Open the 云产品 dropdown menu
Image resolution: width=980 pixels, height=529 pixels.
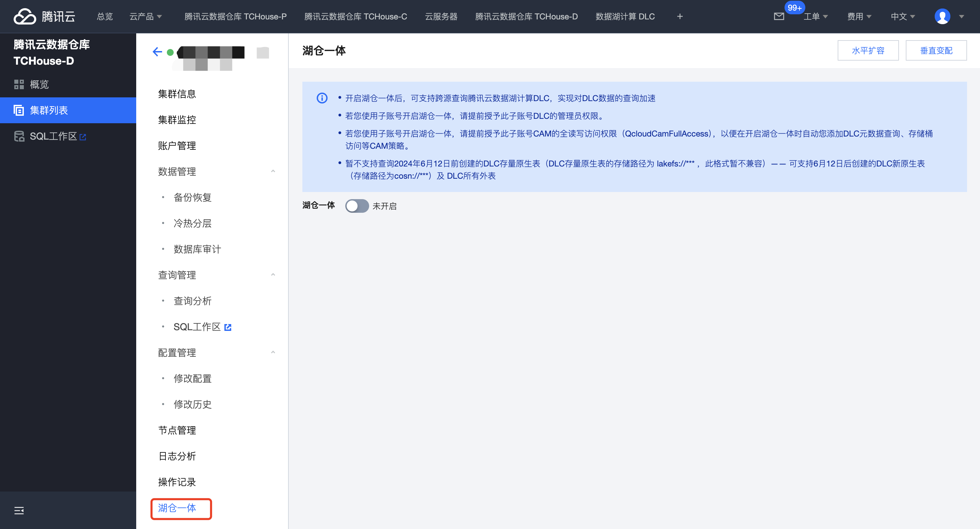(146, 16)
